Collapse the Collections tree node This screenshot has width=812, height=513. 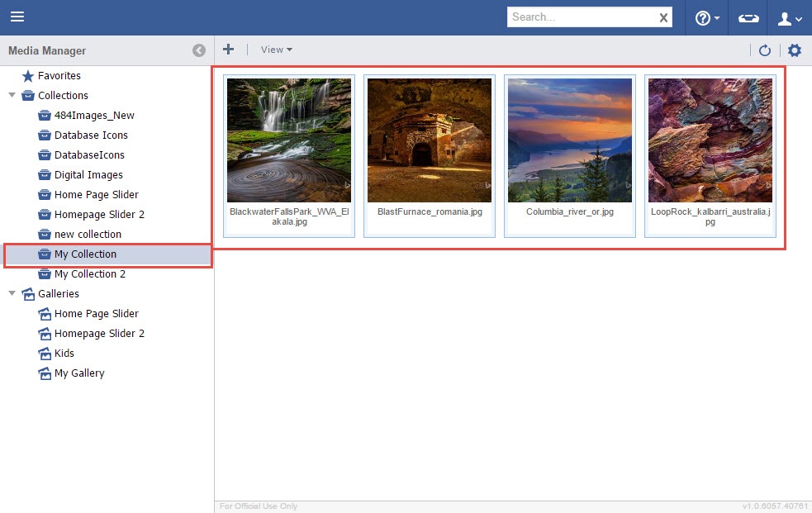click(x=12, y=96)
